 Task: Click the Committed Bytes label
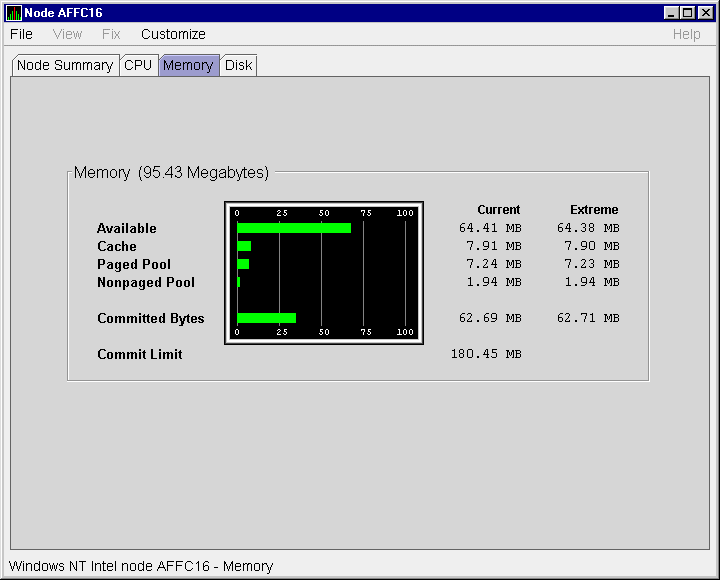(x=151, y=318)
